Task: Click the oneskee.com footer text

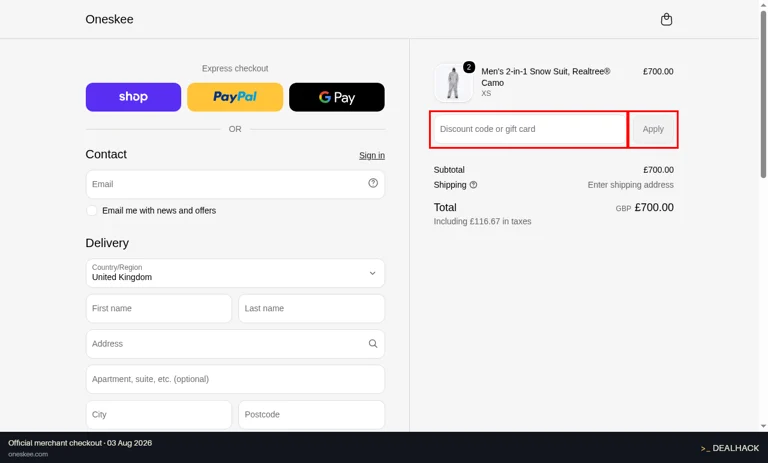Action: [28, 454]
